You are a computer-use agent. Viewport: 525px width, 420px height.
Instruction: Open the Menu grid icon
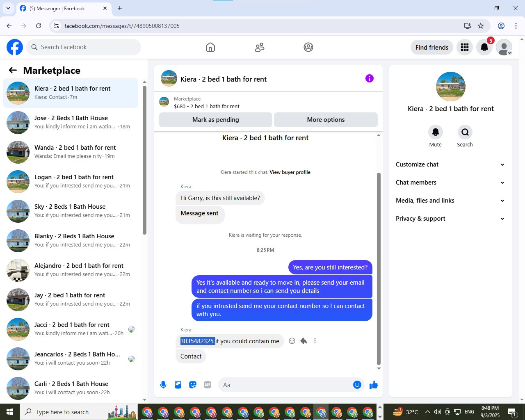[465, 47]
